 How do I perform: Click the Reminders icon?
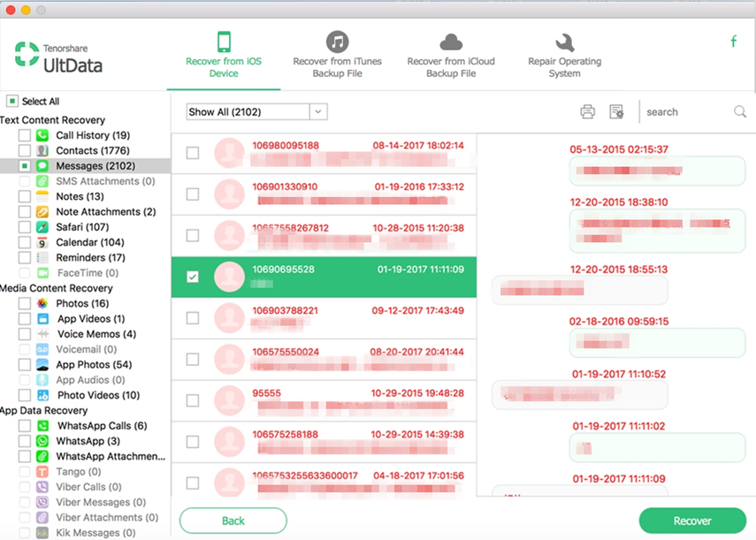(42, 258)
